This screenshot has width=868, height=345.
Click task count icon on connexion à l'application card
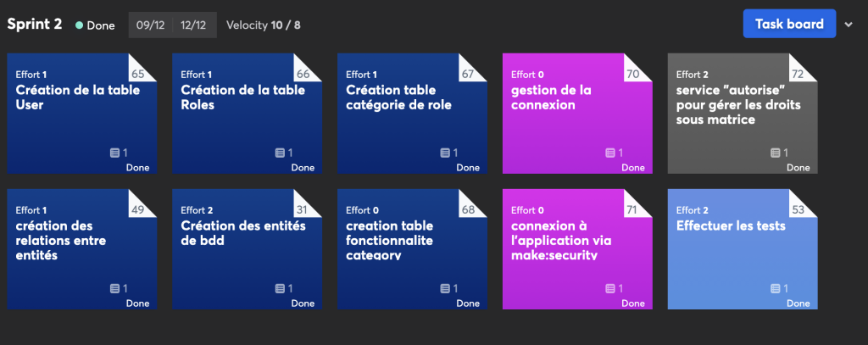[x=609, y=288]
